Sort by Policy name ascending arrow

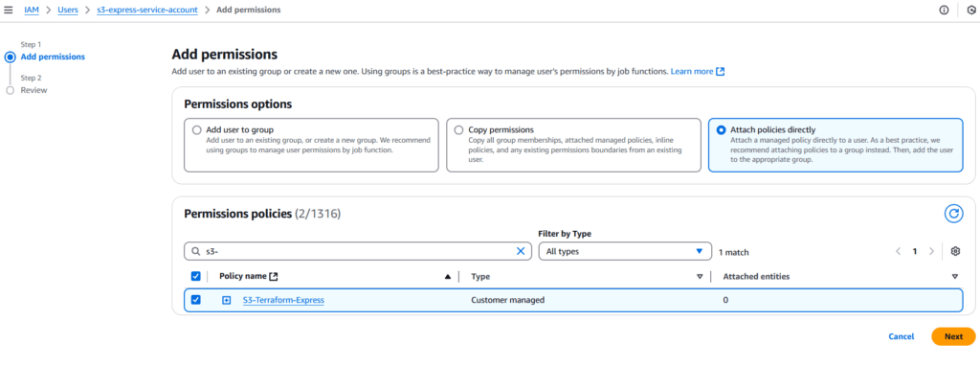[x=448, y=276]
